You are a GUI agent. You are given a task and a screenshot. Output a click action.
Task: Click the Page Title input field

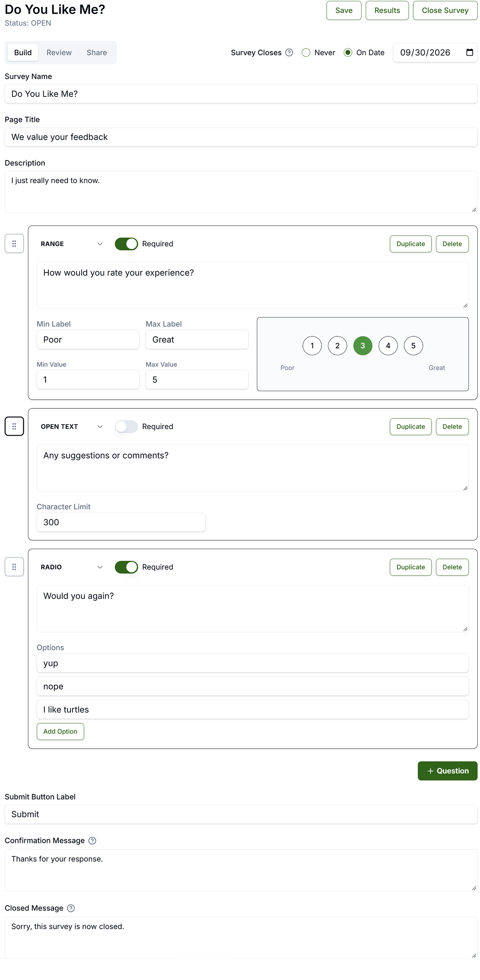point(241,137)
